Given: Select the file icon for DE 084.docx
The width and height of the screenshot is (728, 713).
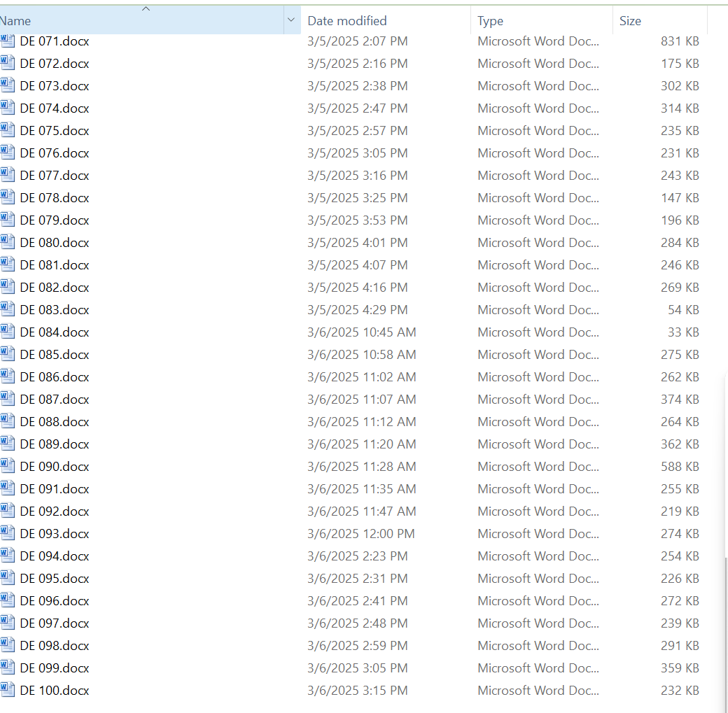Looking at the screenshot, I should (7, 332).
